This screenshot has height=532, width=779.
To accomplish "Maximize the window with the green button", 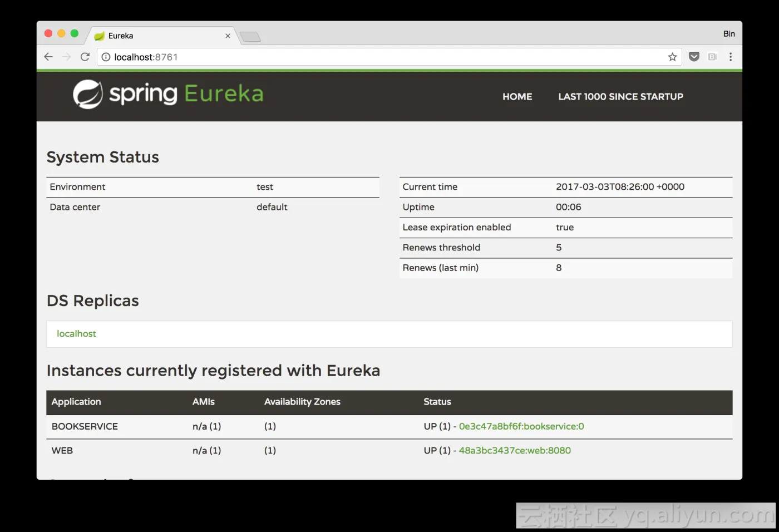I will coord(75,33).
